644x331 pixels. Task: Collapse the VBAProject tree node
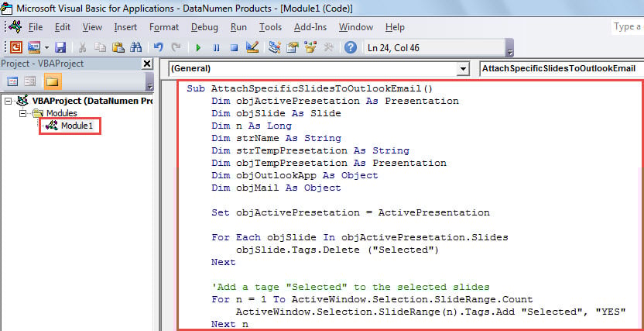[x=9, y=102]
